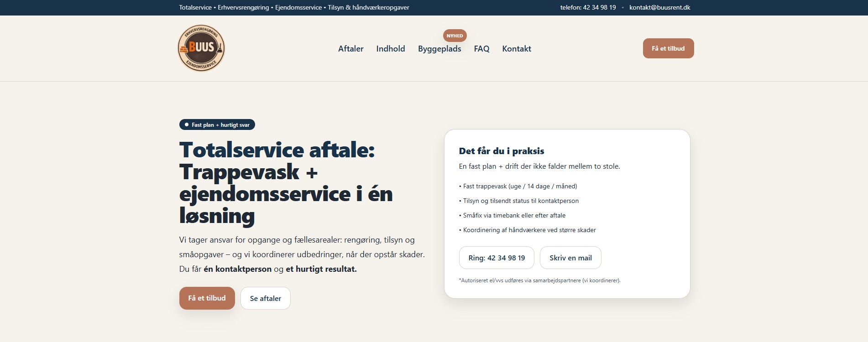The height and width of the screenshot is (342, 868).
Task: Open the FAQ navigation link
Action: 481,49
